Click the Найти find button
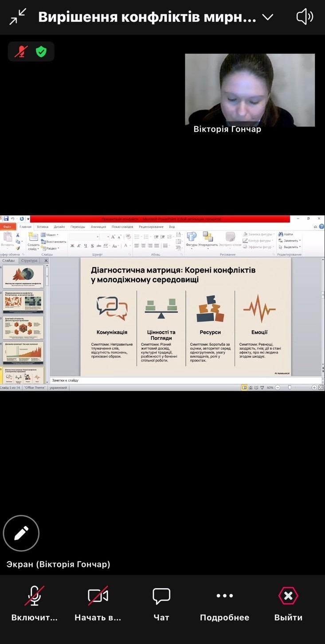The width and height of the screenshot is (325, 644). click(x=286, y=234)
